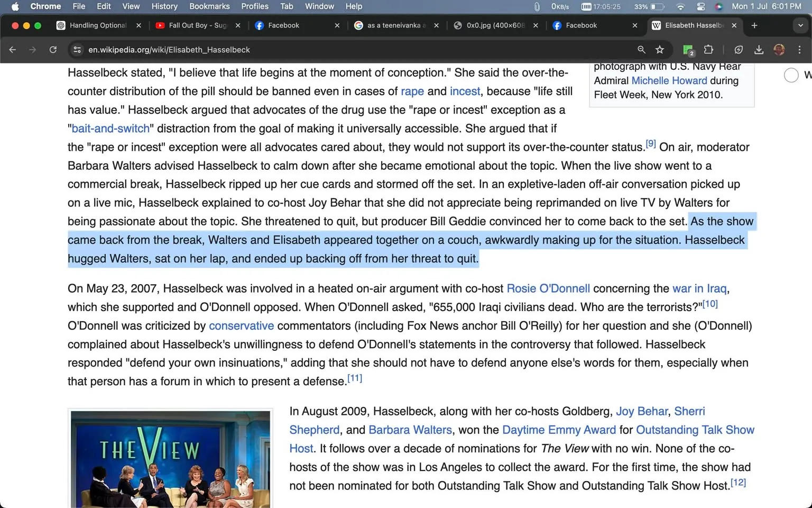Open Chrome three-dot menu
This screenshot has width=812, height=508.
pyautogui.click(x=799, y=50)
